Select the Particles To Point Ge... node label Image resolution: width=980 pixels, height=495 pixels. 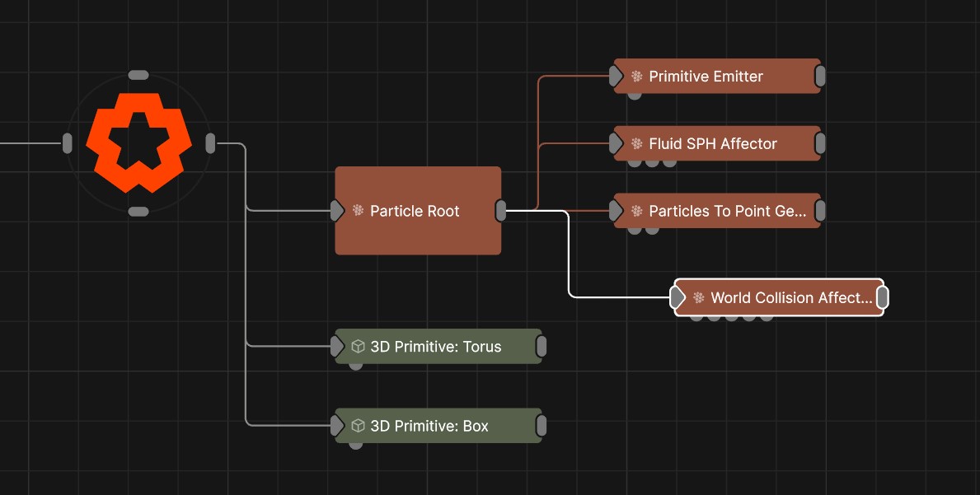(x=728, y=211)
